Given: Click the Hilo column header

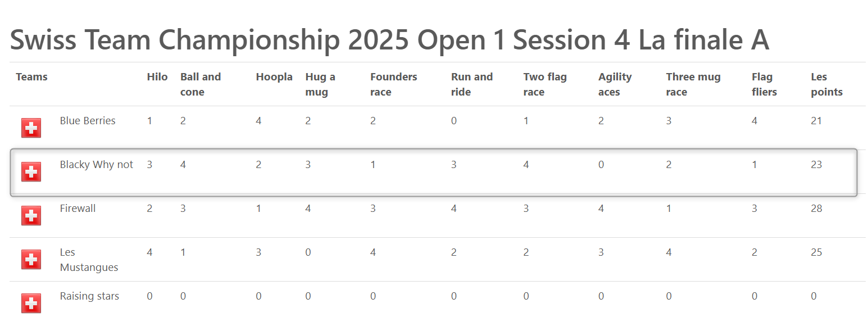Looking at the screenshot, I should (x=157, y=77).
